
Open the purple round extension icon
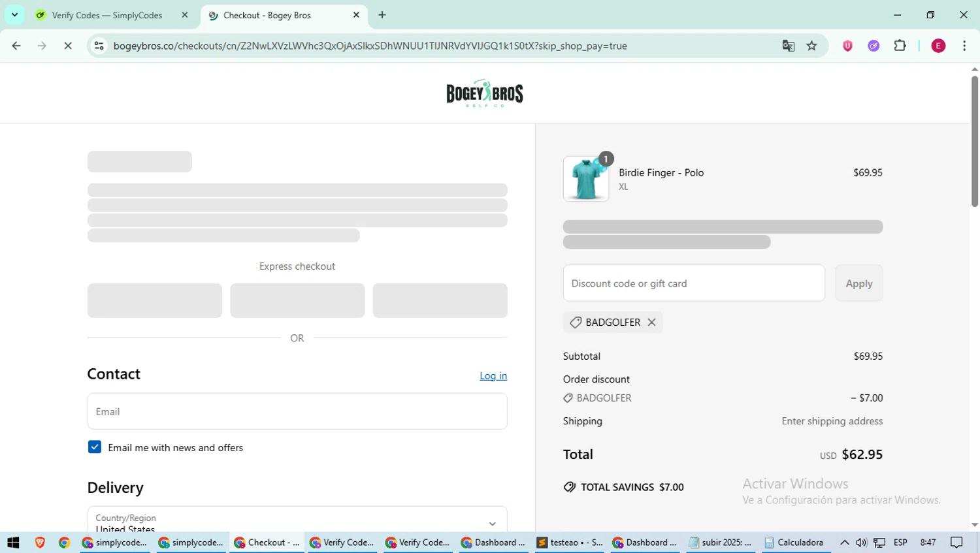874,46
